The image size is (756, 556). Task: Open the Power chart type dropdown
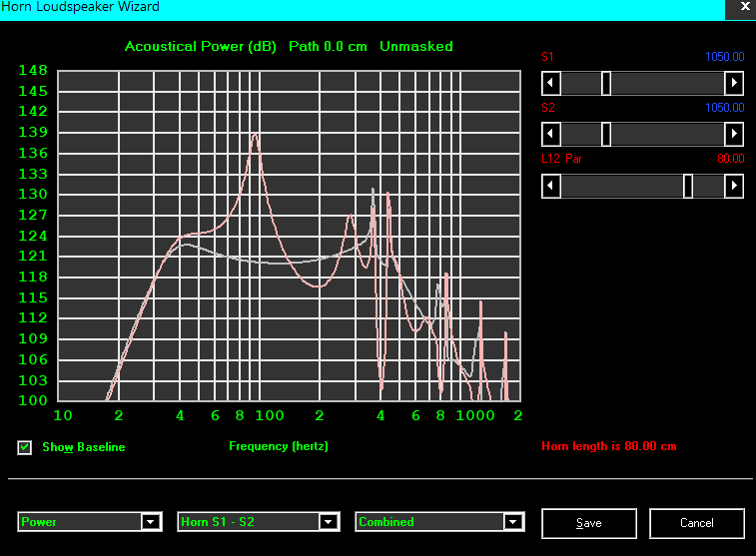point(90,522)
